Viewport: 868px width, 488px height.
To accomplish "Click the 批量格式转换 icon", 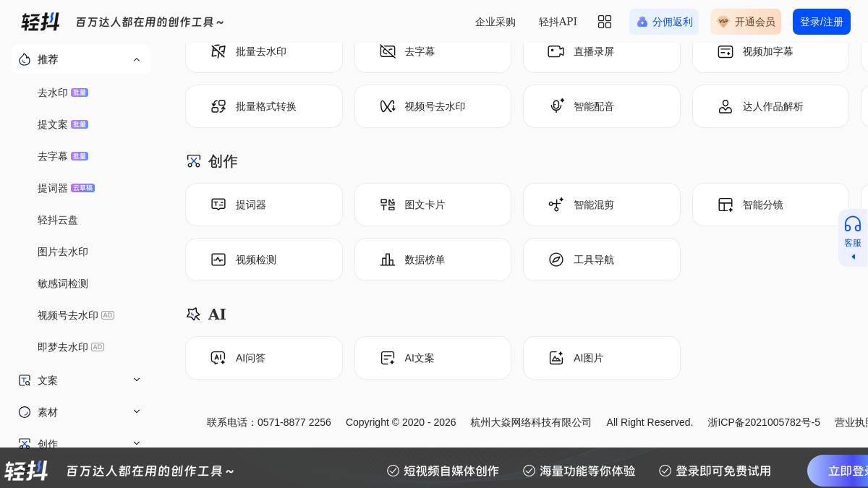I will [218, 106].
